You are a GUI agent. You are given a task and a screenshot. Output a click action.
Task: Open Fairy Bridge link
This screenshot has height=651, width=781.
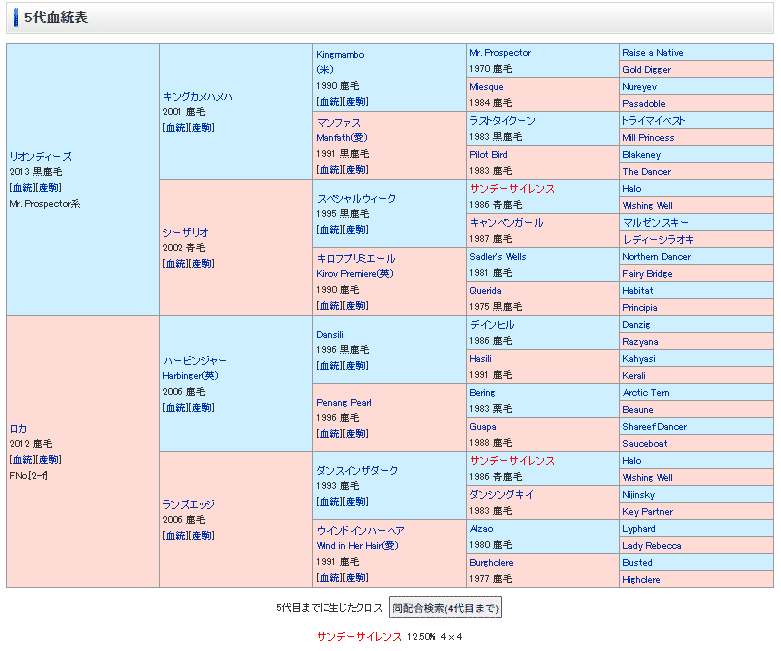pos(647,273)
